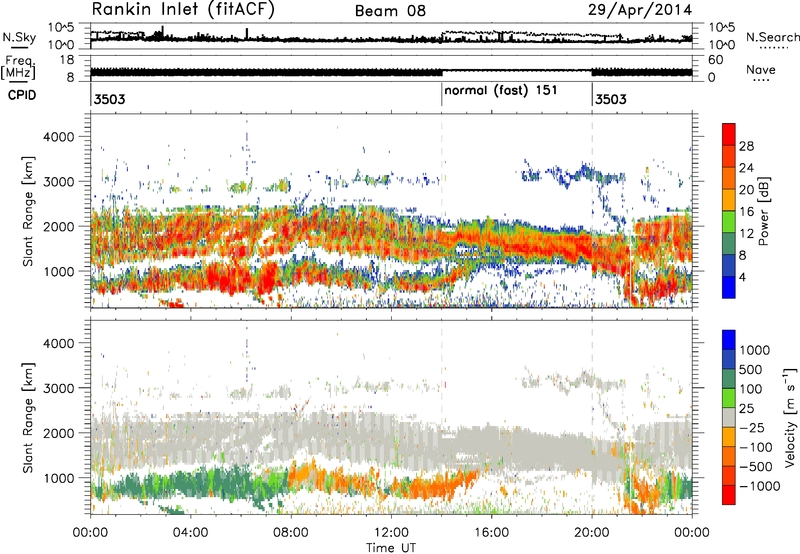The image size is (800, 554).
Task: Click the 'Rankin Inlet (fitACF)' title
Action: click(183, 10)
